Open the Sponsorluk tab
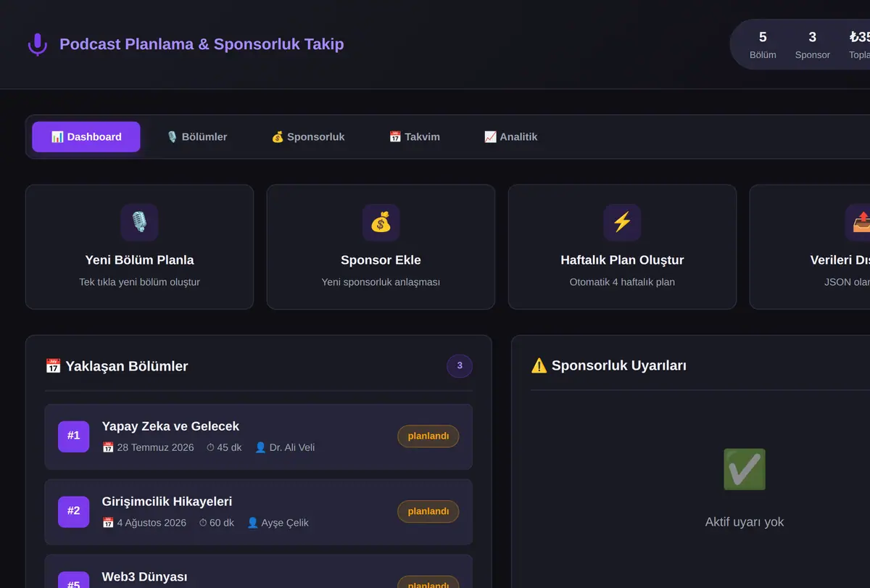This screenshot has width=870, height=588. pos(308,137)
